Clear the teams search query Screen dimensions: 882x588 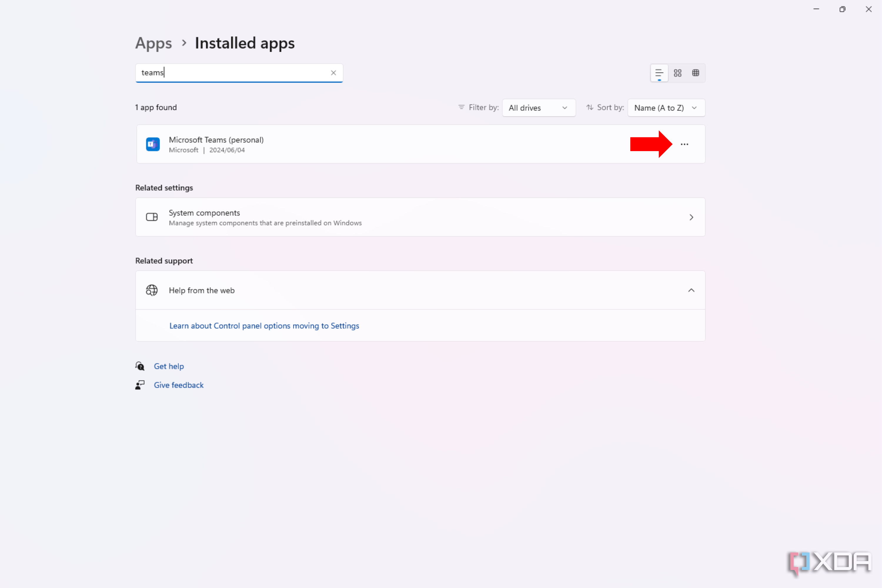333,73
